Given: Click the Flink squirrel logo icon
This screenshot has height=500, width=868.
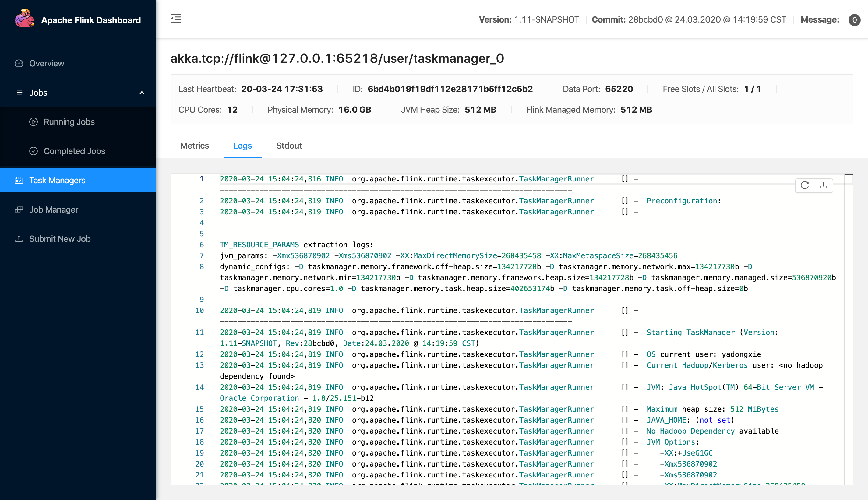Looking at the screenshot, I should (x=24, y=19).
